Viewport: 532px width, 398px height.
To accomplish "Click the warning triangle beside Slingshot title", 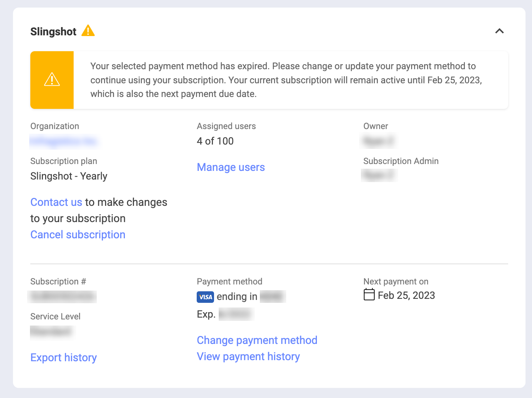I will click(x=88, y=31).
